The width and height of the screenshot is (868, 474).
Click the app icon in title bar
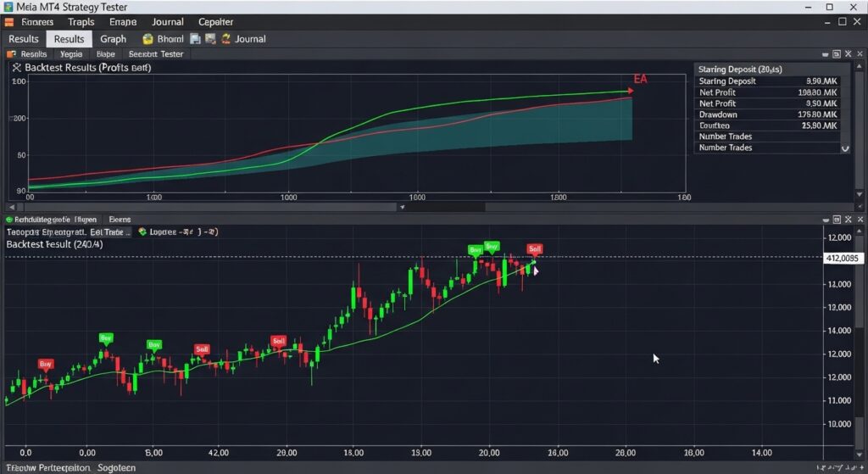tap(8, 7)
